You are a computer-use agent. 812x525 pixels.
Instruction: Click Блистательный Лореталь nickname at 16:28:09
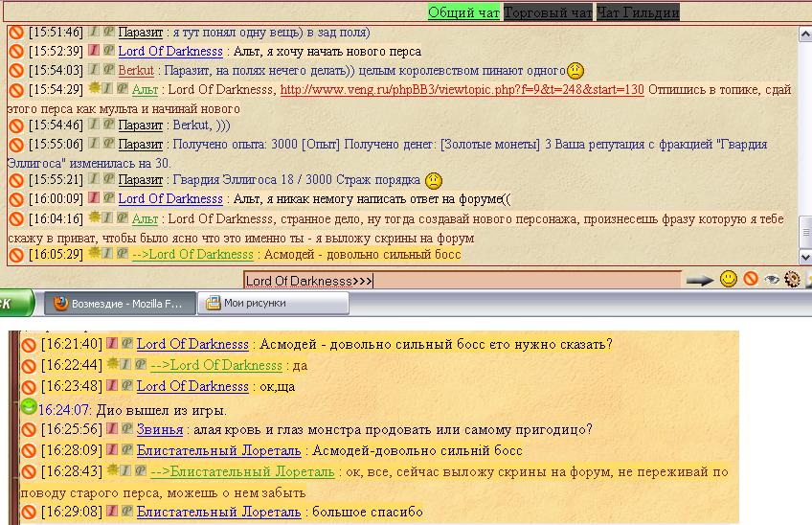pos(218,451)
